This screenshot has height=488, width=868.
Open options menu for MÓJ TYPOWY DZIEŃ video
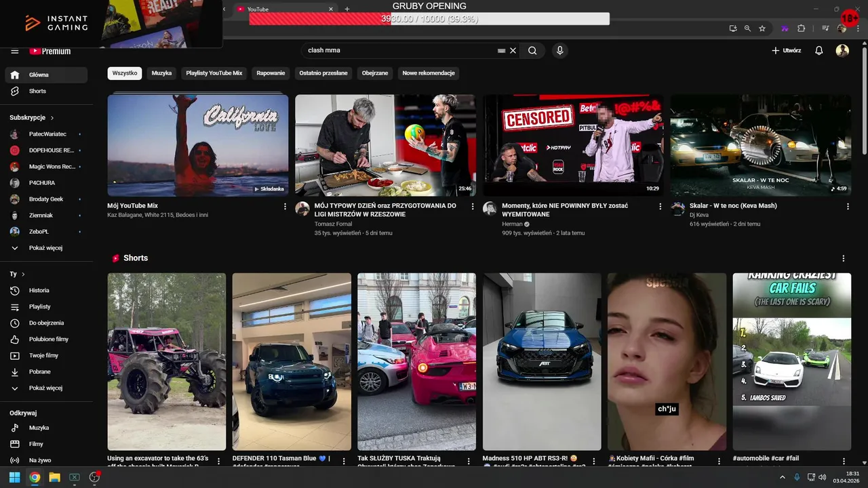coord(473,207)
